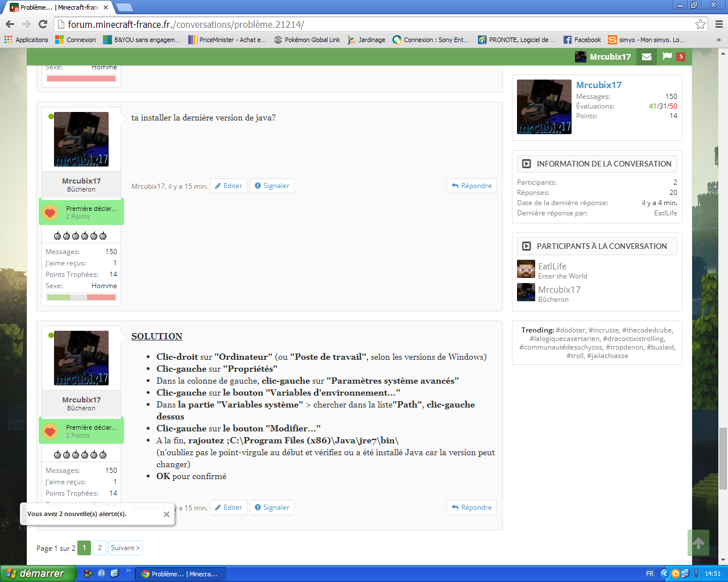Collapse the Participants à la conversation panel
728x582 pixels.
coord(527,246)
